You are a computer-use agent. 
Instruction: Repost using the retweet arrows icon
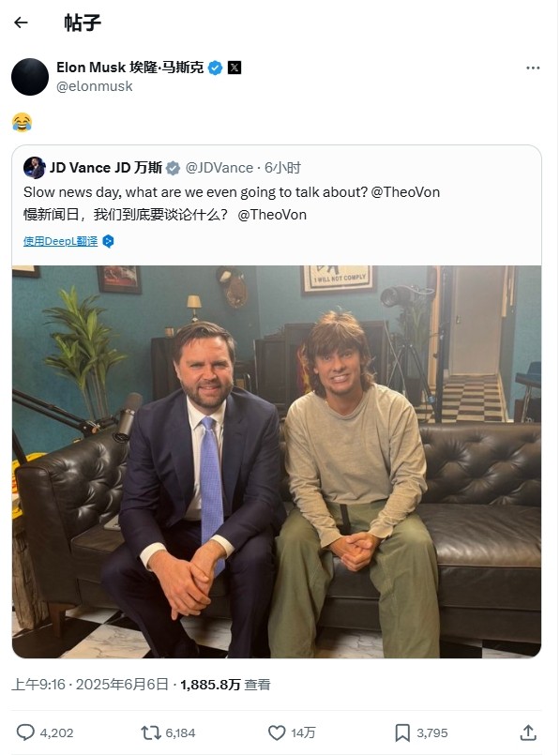click(x=150, y=732)
